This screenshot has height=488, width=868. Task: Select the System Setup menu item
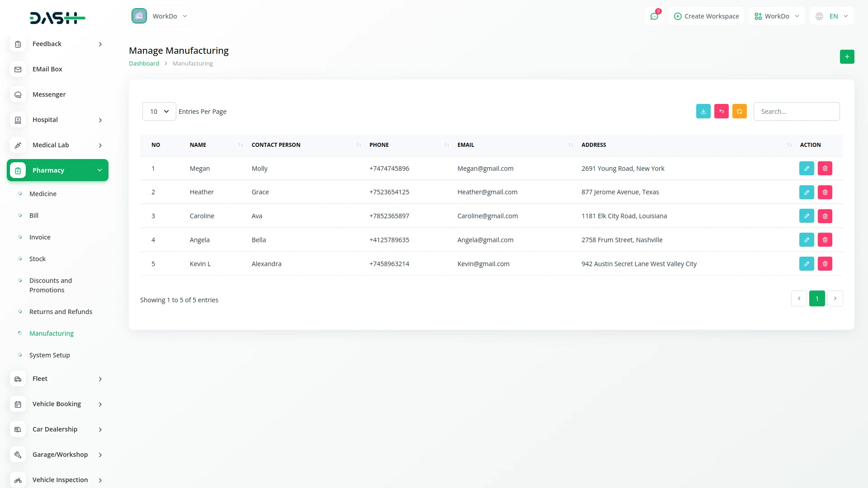pos(49,355)
